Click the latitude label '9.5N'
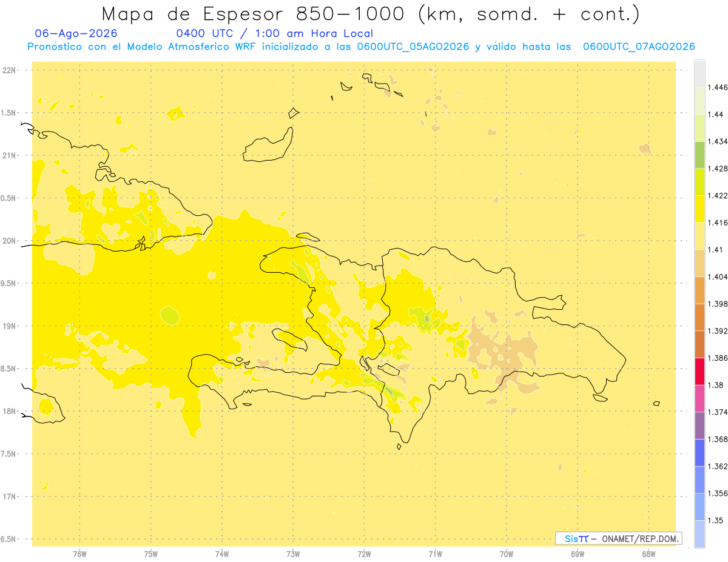Viewport: 728px width, 562px height. pos(9,284)
